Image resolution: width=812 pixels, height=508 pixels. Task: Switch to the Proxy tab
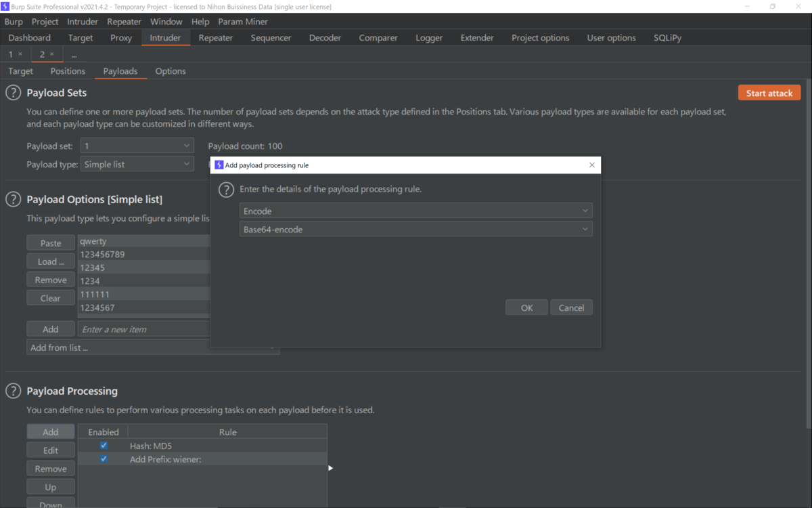121,38
